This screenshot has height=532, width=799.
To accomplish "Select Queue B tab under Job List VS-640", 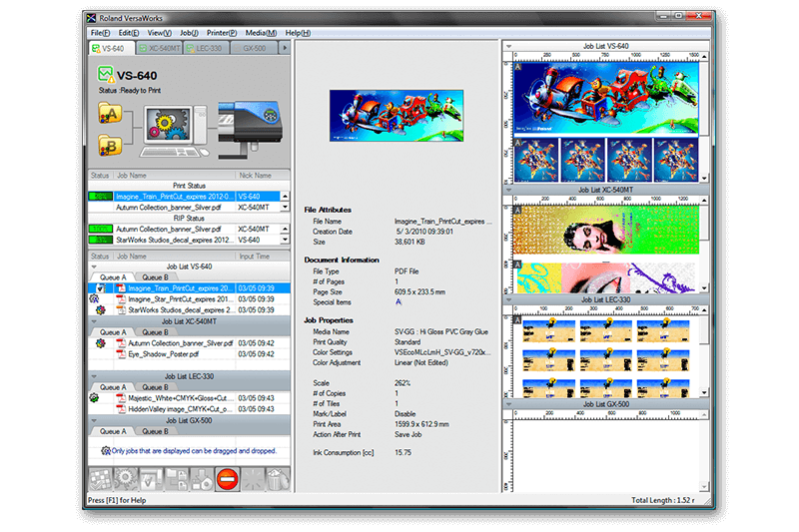I will pyautogui.click(x=154, y=276).
